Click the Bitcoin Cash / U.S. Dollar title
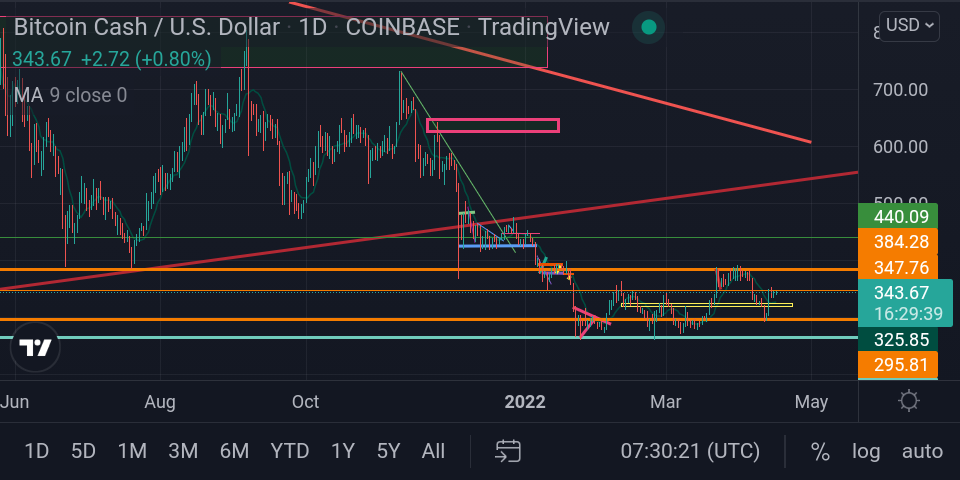Screen dimensions: 960x480 (x=147, y=27)
